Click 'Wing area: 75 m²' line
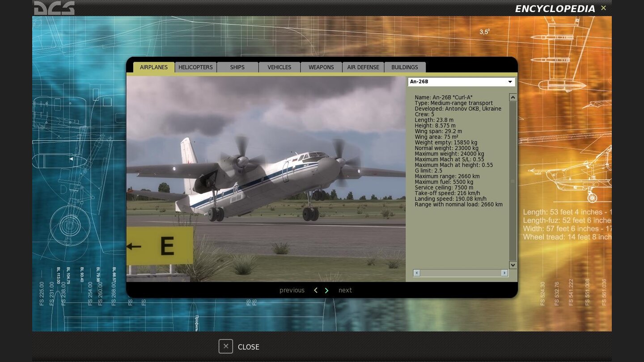The image size is (644, 362). (x=436, y=137)
